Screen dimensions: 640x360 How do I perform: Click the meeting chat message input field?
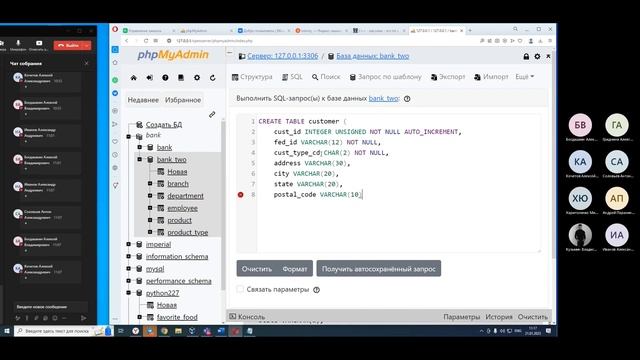[51, 307]
